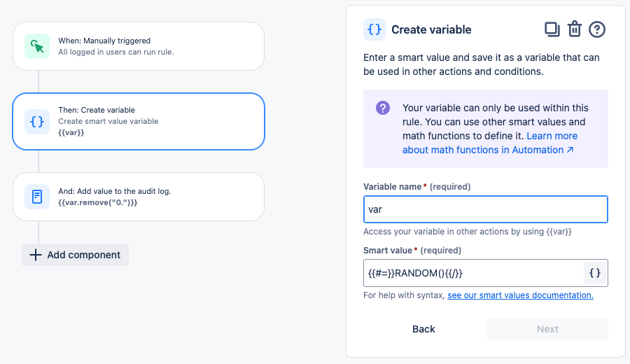Screen dimensions: 630x364
Task: Click the duplicate component icon
Action: click(x=552, y=29)
